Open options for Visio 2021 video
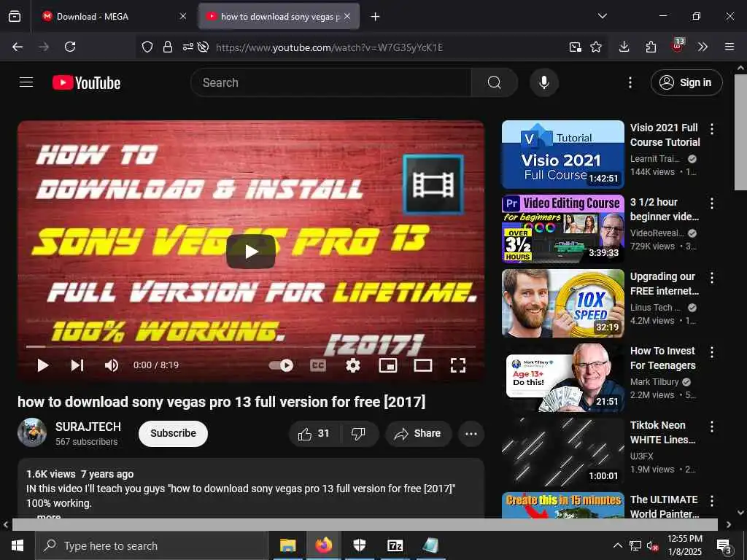Image resolution: width=747 pixels, height=560 pixels. tap(712, 129)
